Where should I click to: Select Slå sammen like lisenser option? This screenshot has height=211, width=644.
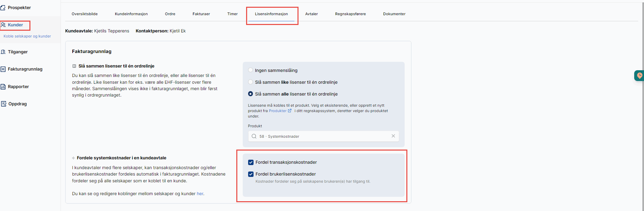[251, 82]
